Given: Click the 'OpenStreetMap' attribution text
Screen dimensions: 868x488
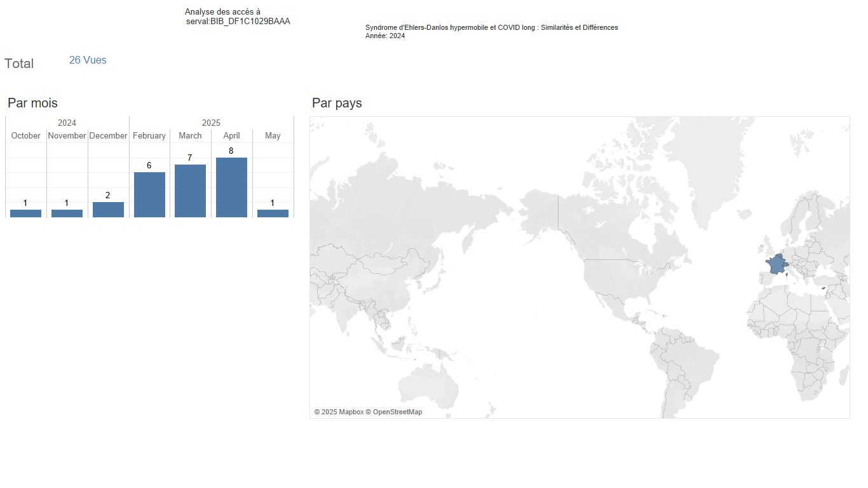Looking at the screenshot, I should coord(397,412).
